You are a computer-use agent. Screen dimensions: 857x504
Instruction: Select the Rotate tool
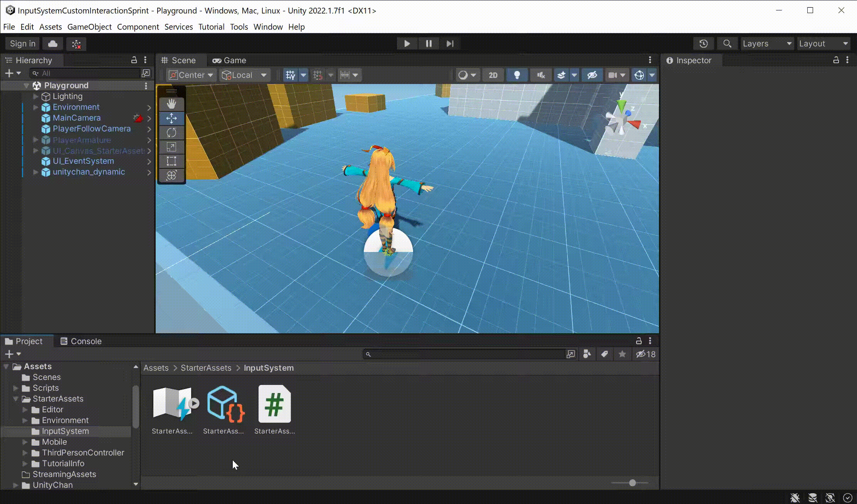pos(171,133)
